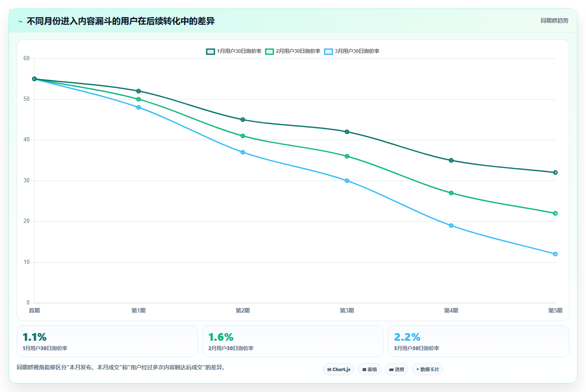The image size is (586, 392).
Task: Click the 同期群趋势 label in header
Action: pos(554,20)
